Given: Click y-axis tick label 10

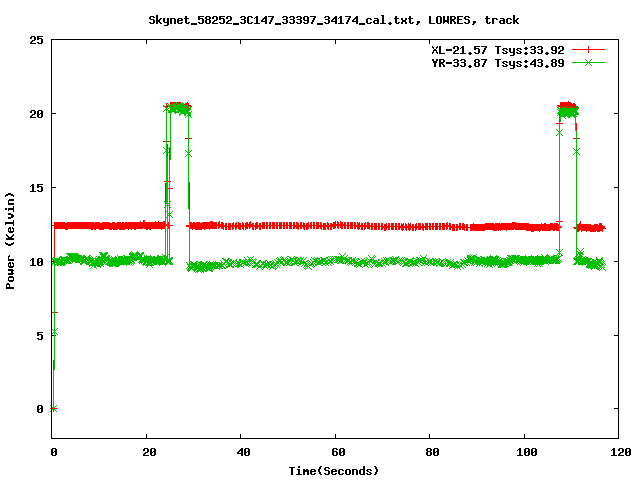Looking at the screenshot, I should click(36, 262).
